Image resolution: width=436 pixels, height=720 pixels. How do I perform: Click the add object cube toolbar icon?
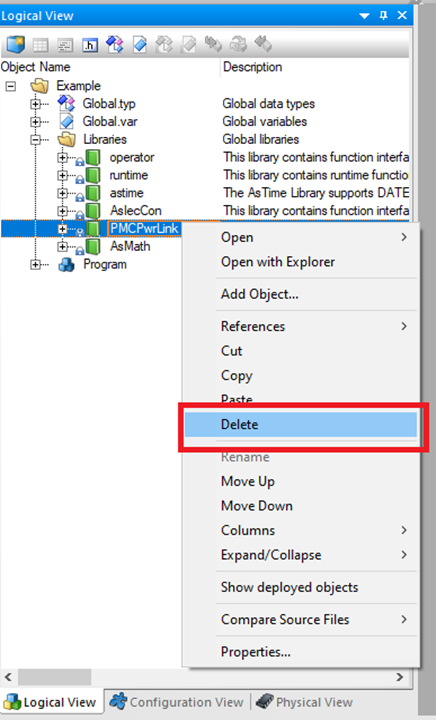pyautogui.click(x=16, y=45)
